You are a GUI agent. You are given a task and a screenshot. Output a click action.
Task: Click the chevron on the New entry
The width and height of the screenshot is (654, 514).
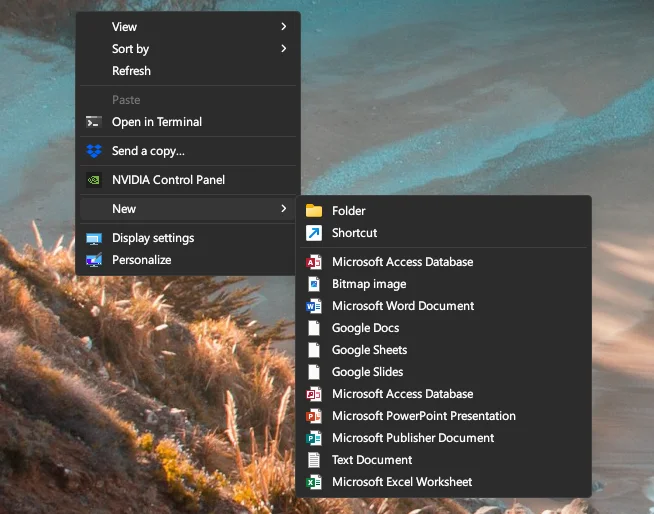click(x=284, y=208)
